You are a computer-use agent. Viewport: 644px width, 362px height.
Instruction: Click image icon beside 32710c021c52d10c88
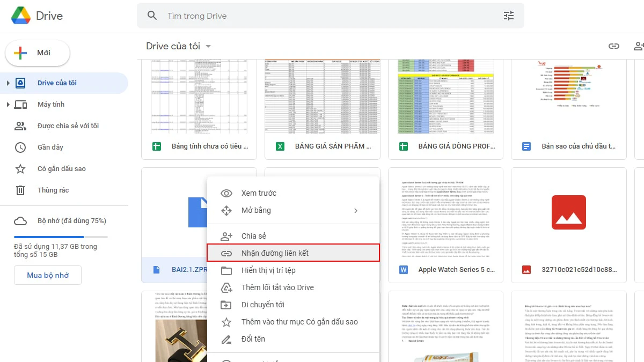pos(526,270)
